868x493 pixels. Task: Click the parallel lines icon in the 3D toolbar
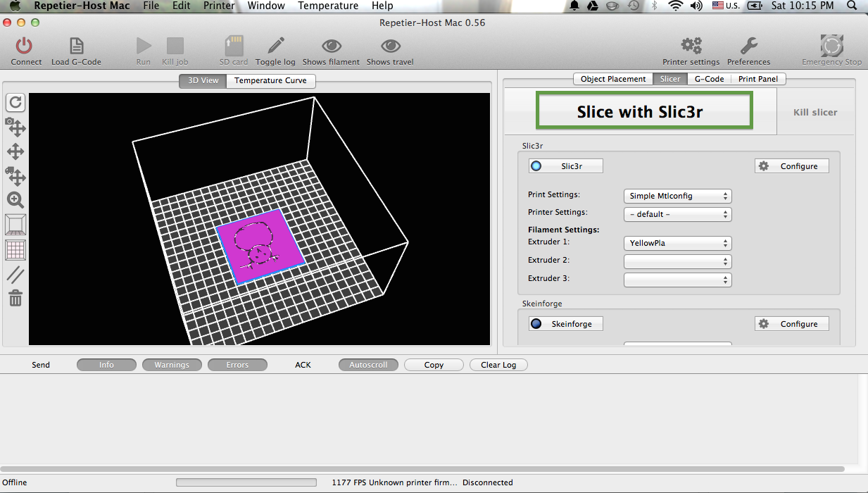pos(15,275)
